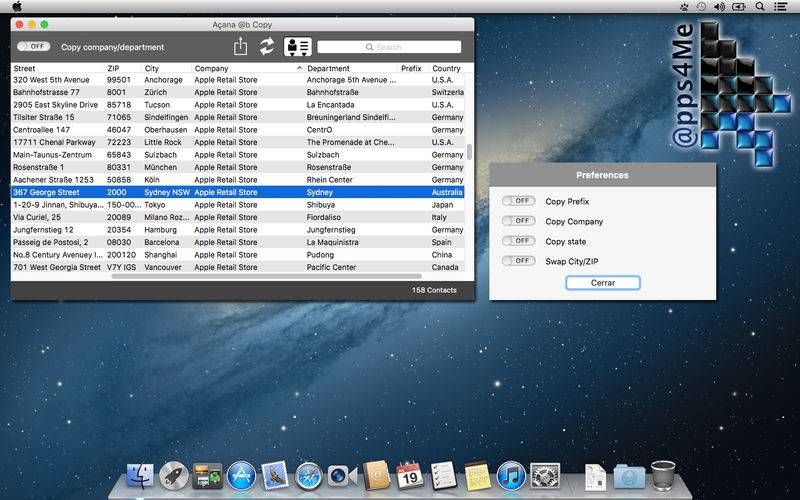Launch Safari compass icon in dock
This screenshot has width=800, height=500.
click(x=309, y=477)
